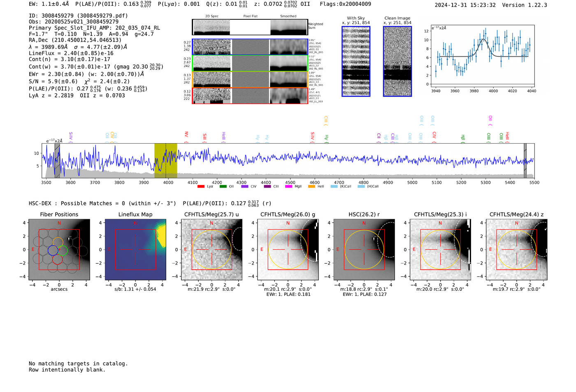Image resolution: width=576 pixels, height=392 pixels.
Task: Click the (K)CaII light-blue legend swatch
Action: coord(334,186)
